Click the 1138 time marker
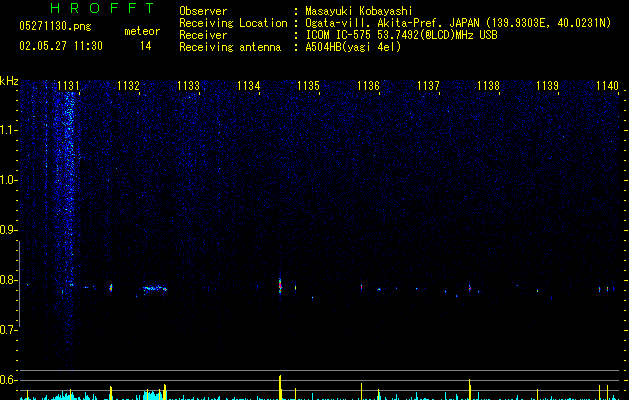Screen dimensions: 629x400 coord(488,86)
